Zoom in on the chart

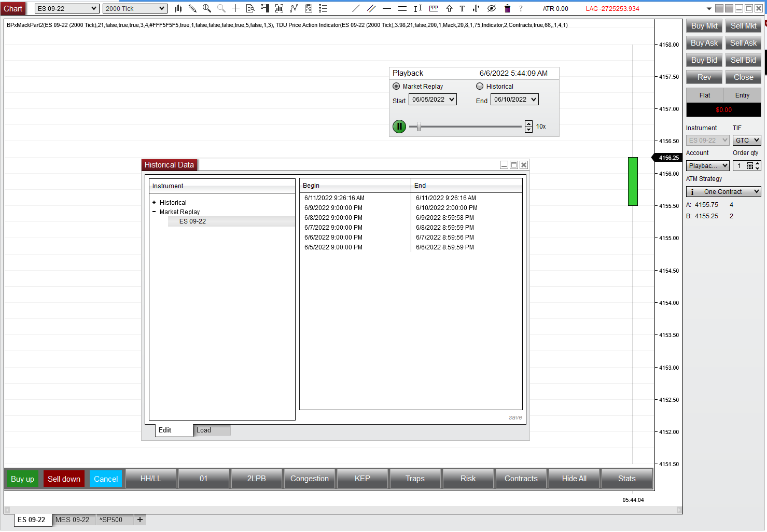(207, 8)
